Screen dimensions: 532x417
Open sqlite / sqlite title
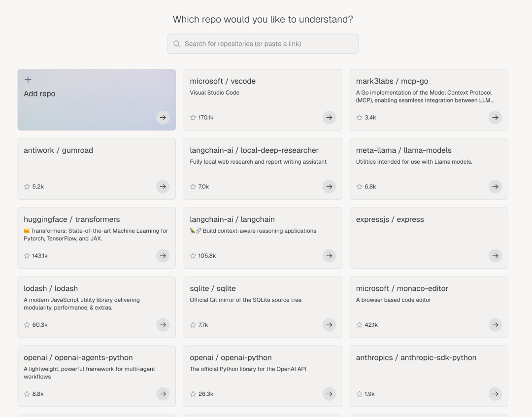tap(213, 288)
